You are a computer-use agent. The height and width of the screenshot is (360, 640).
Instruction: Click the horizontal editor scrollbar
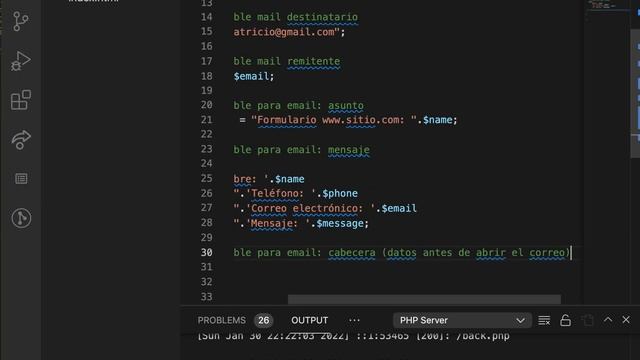pyautogui.click(x=424, y=299)
